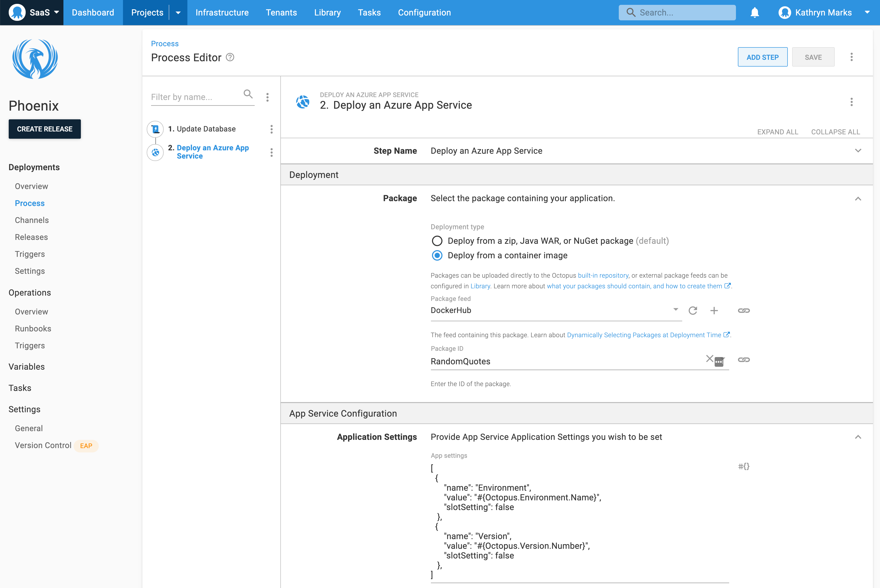Open the notifications bell
This screenshot has width=880, height=588.
pos(754,12)
